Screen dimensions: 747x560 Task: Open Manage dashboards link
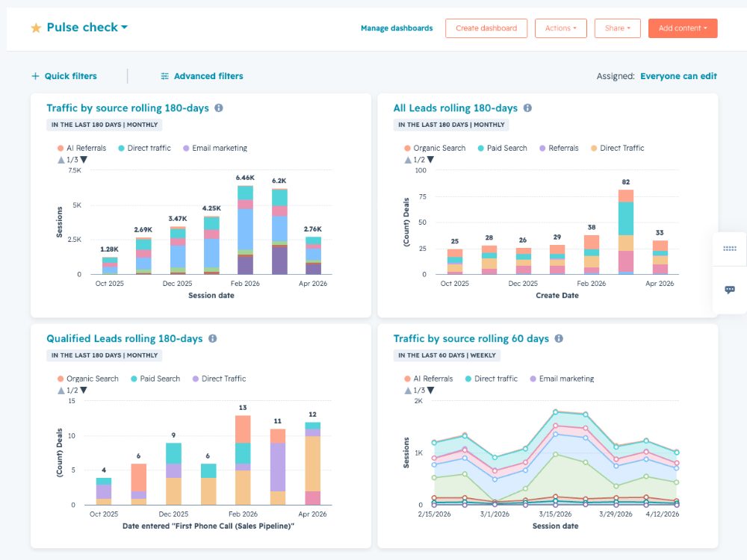397,28
